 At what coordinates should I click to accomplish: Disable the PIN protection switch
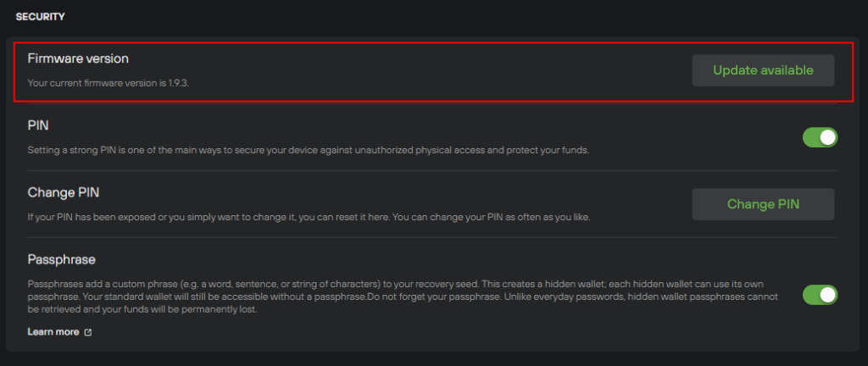click(820, 137)
